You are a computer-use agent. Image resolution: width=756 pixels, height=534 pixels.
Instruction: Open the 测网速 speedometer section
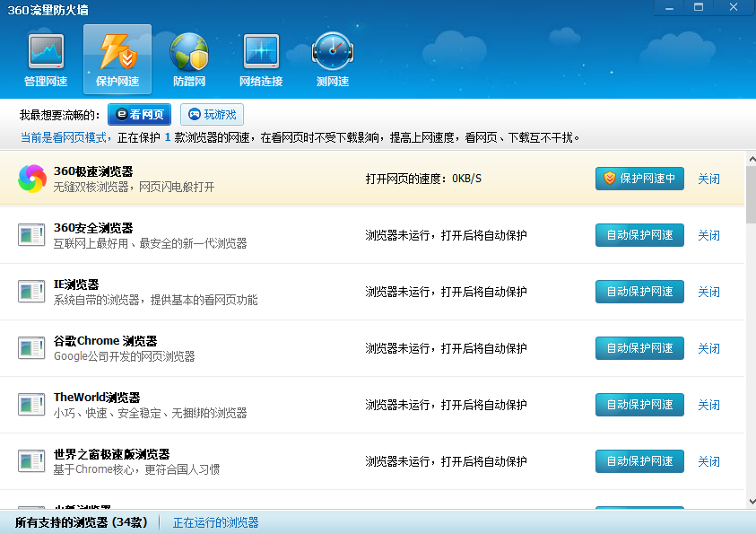click(333, 60)
